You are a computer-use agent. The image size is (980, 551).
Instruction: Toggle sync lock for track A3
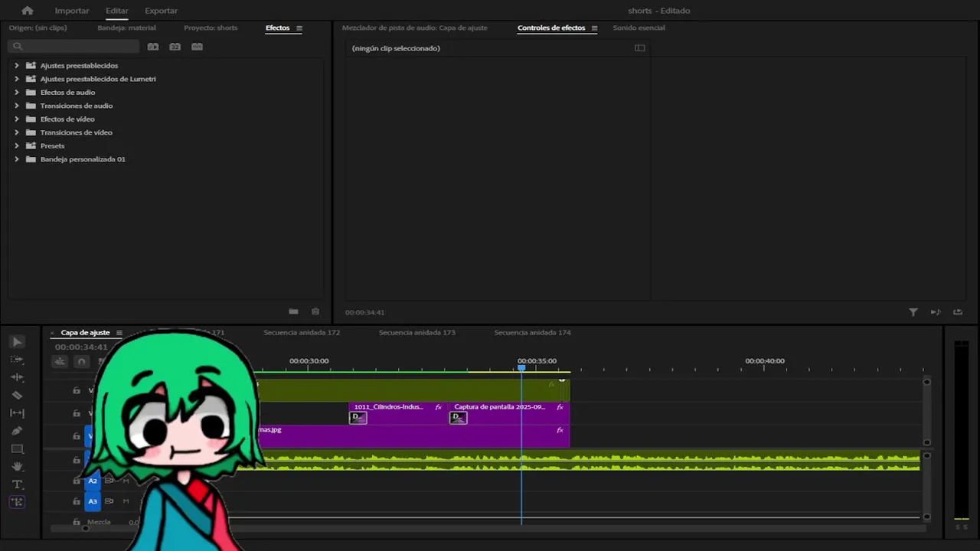tap(109, 501)
